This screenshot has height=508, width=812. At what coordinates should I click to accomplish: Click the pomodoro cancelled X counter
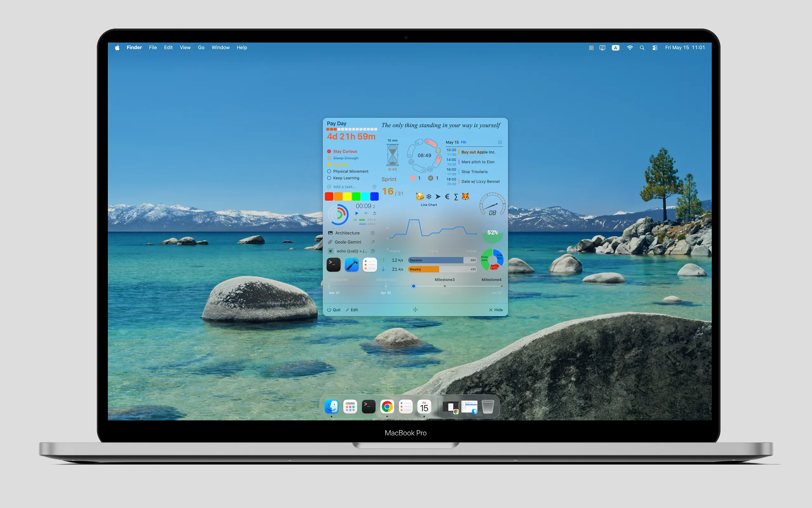click(434, 178)
